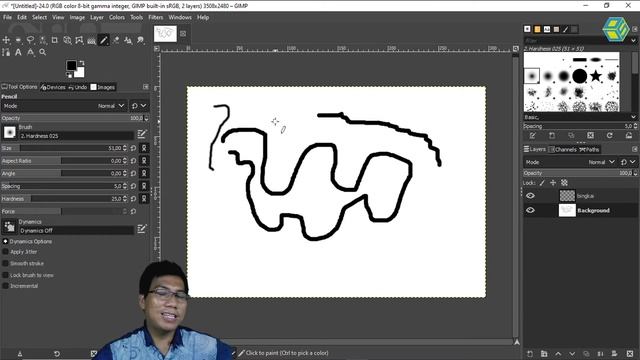This screenshot has width=640, height=360.
Task: Select the Crop tool
Action: [55, 40]
